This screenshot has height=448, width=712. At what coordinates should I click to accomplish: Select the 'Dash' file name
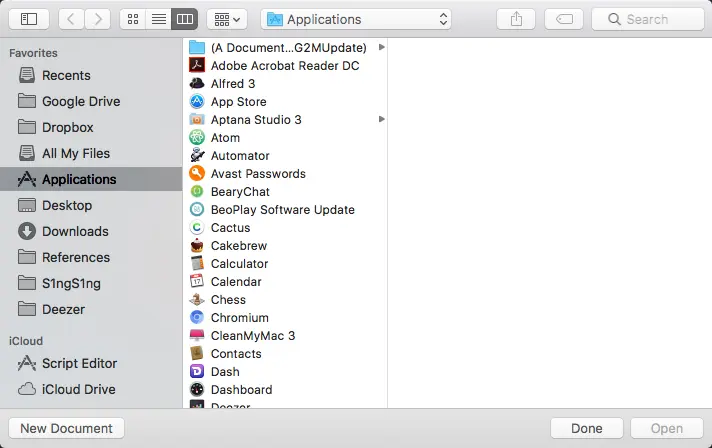pos(225,372)
